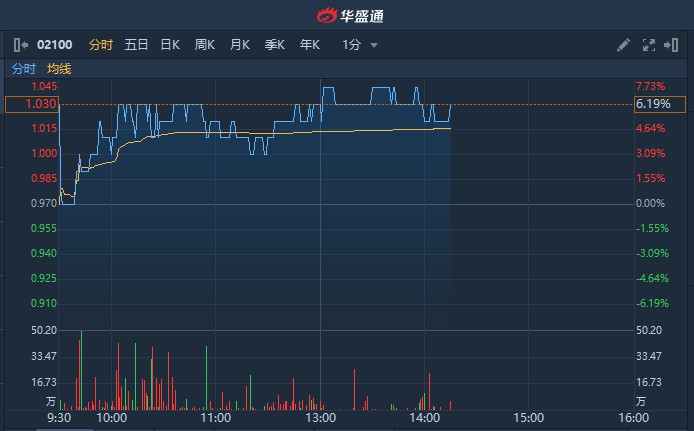Collapse left panel via arrow icon beside 02100

click(x=21, y=45)
